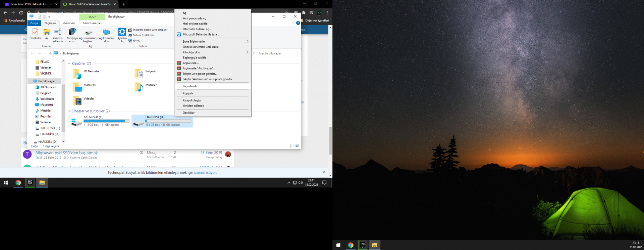Switch to details view layout icon
Screen dimensions: 644x250
pos(291,146)
